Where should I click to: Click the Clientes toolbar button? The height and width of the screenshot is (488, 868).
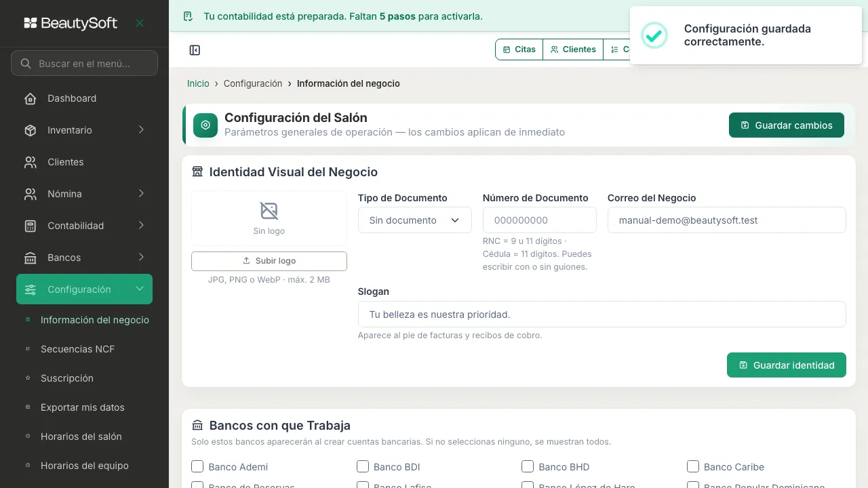point(573,49)
